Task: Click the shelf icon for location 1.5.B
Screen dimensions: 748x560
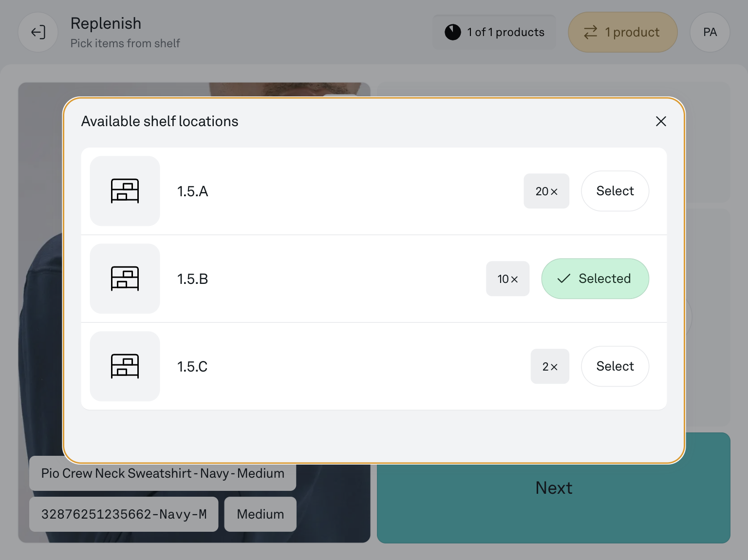Action: coord(125,279)
